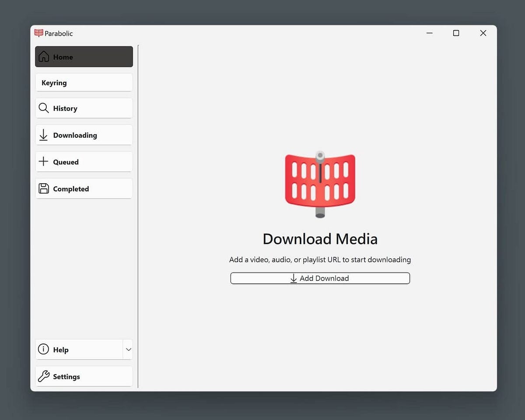Screen dimensions: 525x420
Task: Click the plus icon beside Queued
Action: click(x=43, y=162)
